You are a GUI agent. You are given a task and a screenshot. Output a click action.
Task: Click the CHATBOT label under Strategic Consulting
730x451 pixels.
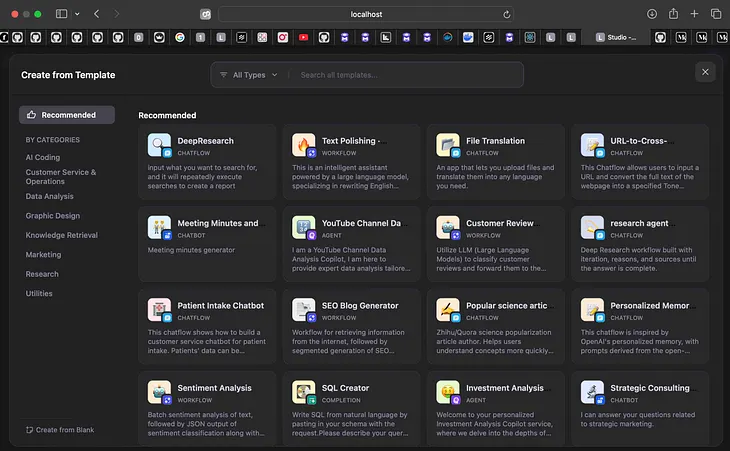[x=624, y=400]
